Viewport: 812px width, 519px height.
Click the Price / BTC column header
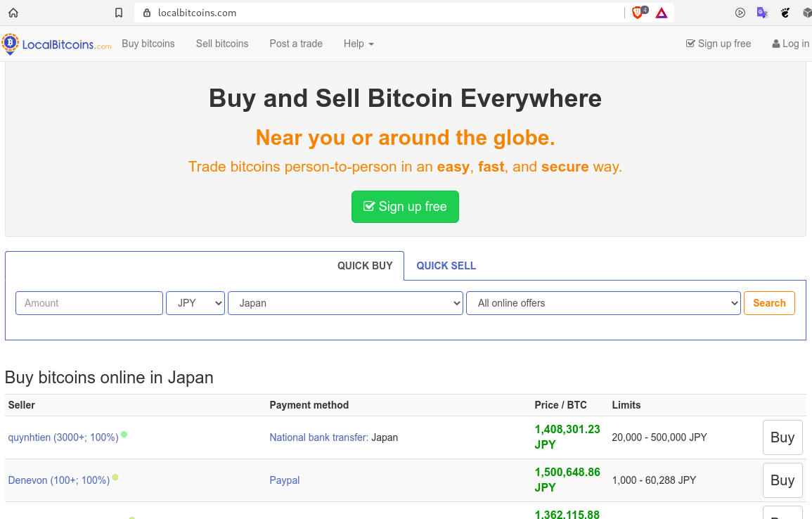(560, 405)
